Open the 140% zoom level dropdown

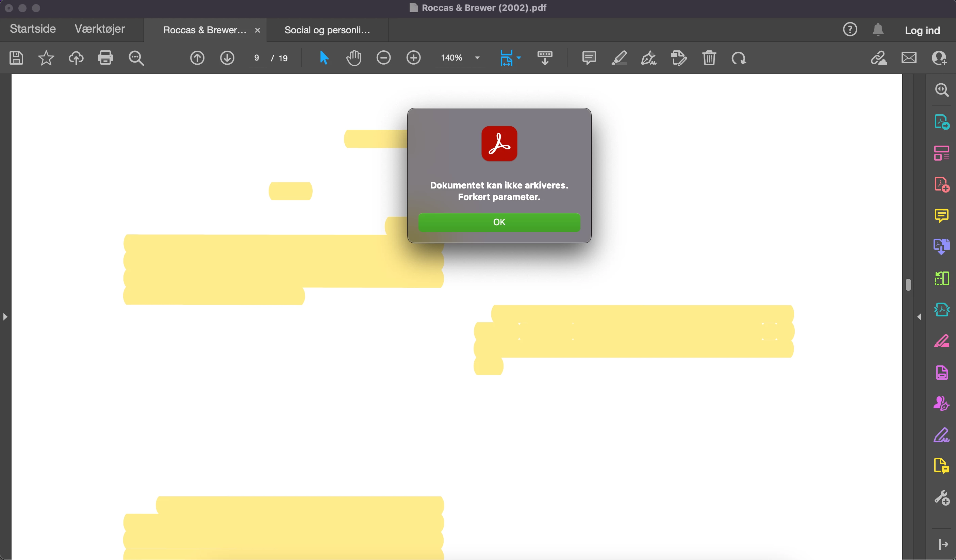coord(477,58)
